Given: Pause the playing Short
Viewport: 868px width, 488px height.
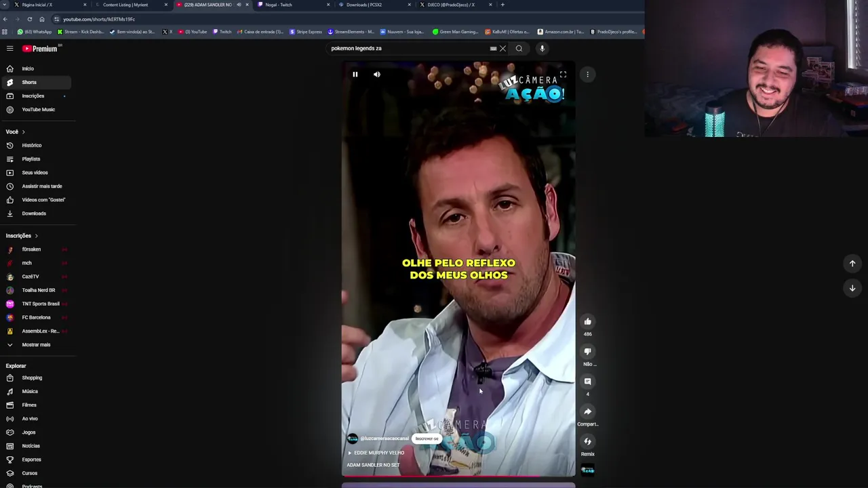Looking at the screenshot, I should pos(355,74).
